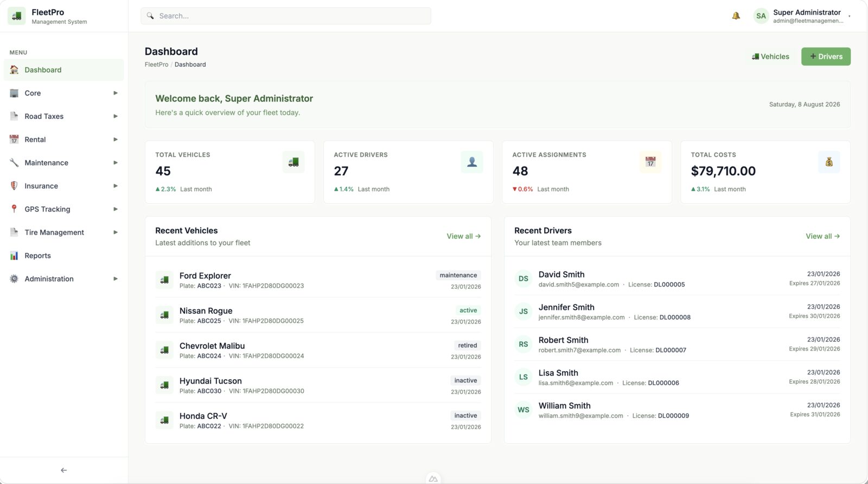Click the Active Drivers person card icon
Screen dimensions: 868x484
click(472, 162)
